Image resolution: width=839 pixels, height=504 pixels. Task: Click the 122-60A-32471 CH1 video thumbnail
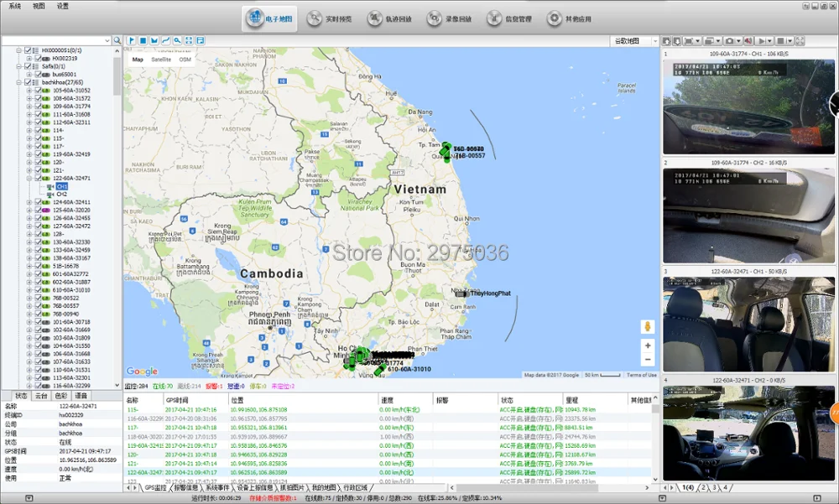pos(748,324)
